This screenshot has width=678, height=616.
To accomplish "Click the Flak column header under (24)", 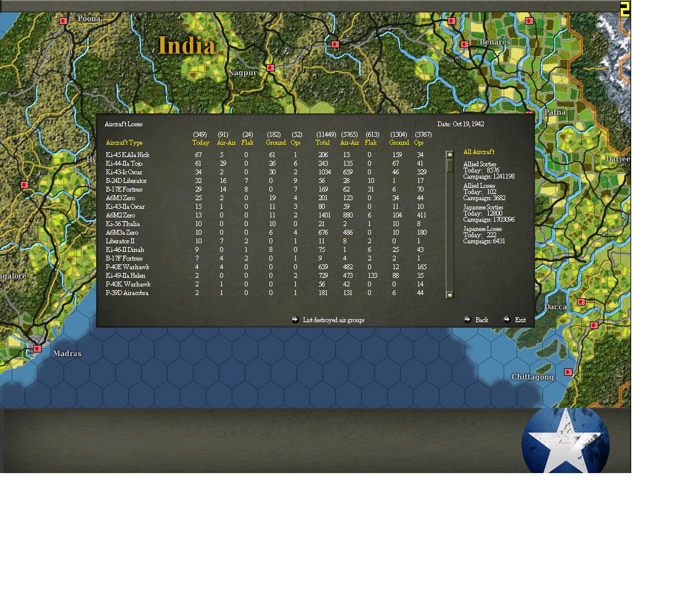I will tap(247, 143).
